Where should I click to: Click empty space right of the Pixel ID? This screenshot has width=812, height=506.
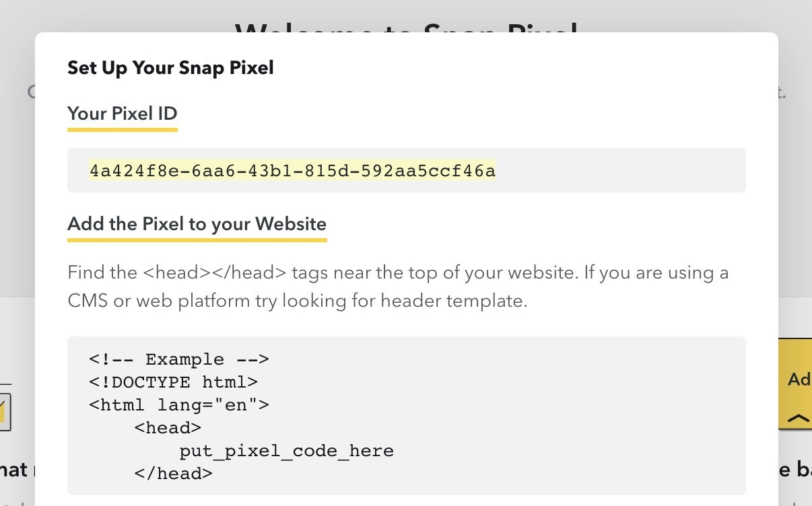(619, 171)
